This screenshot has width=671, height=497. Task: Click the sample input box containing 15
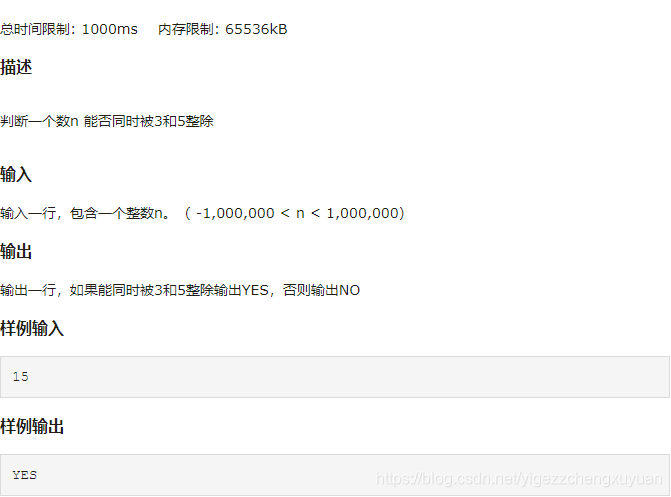(x=335, y=377)
